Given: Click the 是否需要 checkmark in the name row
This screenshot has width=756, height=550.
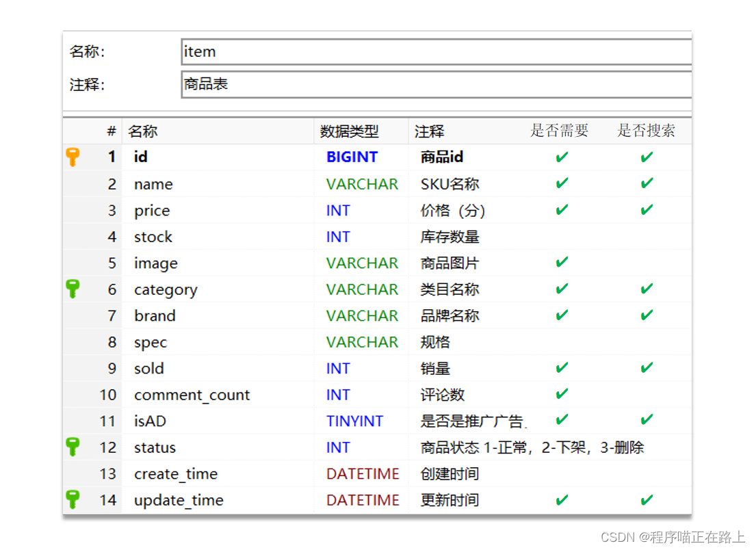Looking at the screenshot, I should pyautogui.click(x=562, y=183).
